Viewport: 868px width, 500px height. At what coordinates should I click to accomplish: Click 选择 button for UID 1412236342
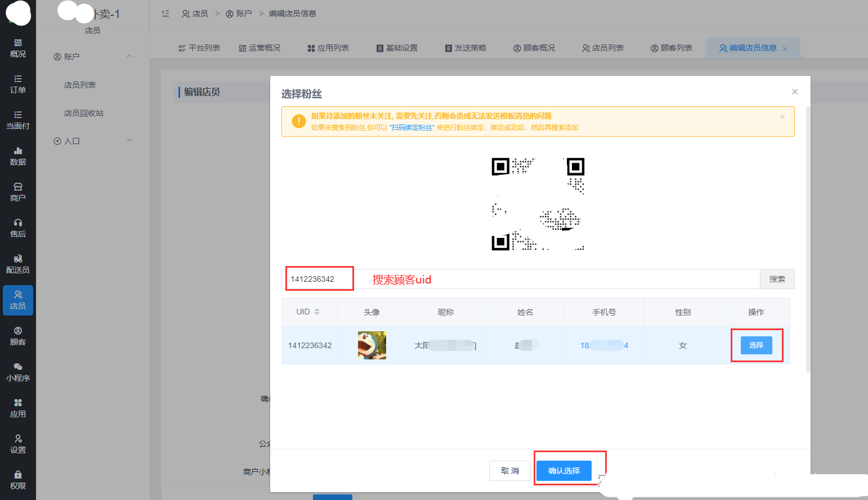coord(757,345)
